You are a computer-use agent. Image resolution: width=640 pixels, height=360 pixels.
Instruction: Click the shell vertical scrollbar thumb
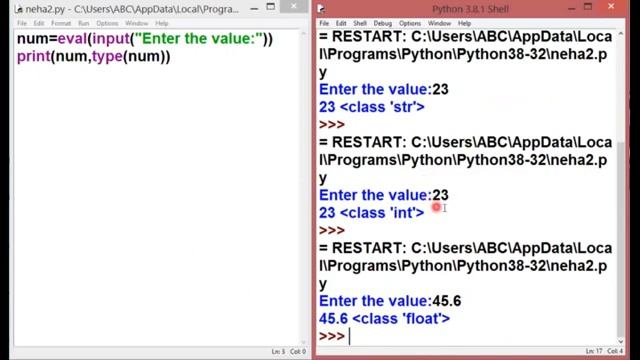[x=620, y=239]
